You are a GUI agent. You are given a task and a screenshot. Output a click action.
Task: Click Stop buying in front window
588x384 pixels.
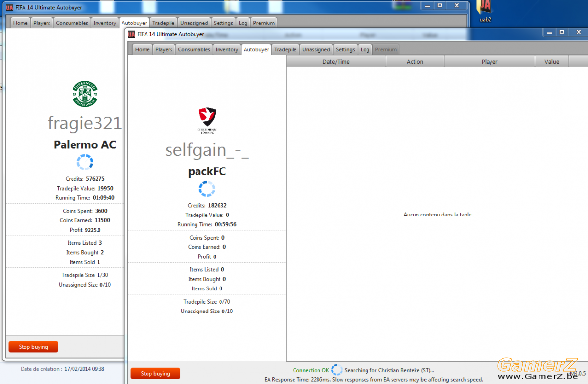[x=155, y=373]
